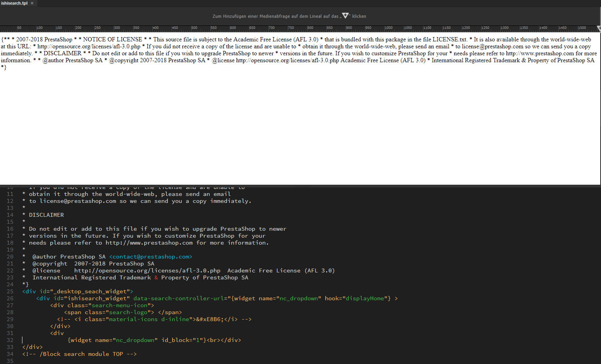Click the "displayHome" hook value in code
601x364 pixels.
pyautogui.click(x=365, y=298)
